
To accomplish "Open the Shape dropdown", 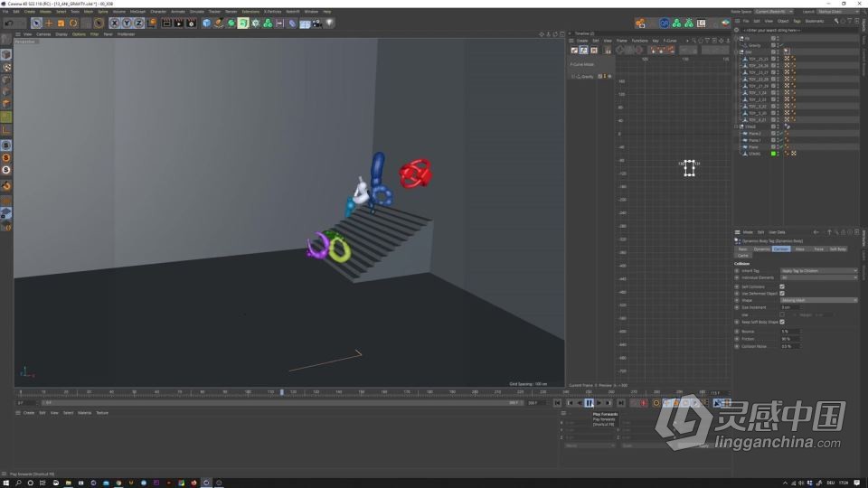I will click(819, 300).
